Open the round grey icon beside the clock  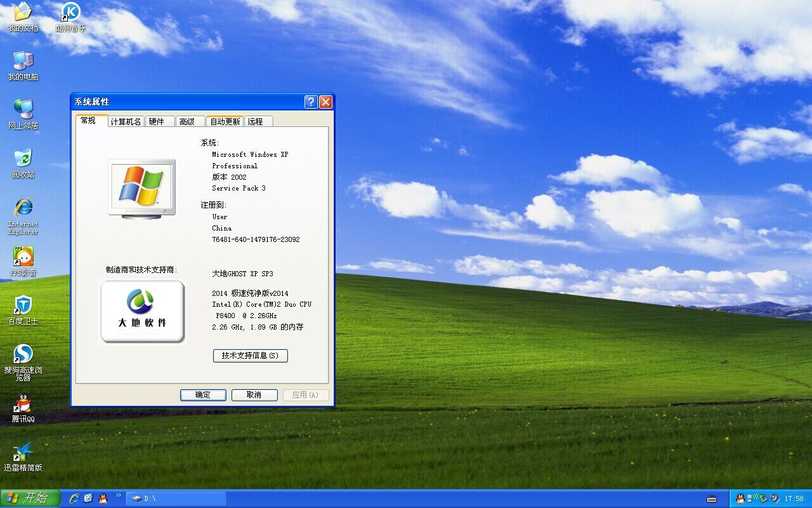click(775, 498)
